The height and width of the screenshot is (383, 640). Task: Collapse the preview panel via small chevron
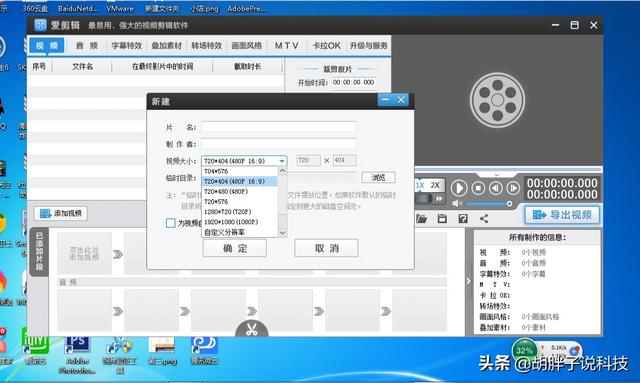click(496, 175)
